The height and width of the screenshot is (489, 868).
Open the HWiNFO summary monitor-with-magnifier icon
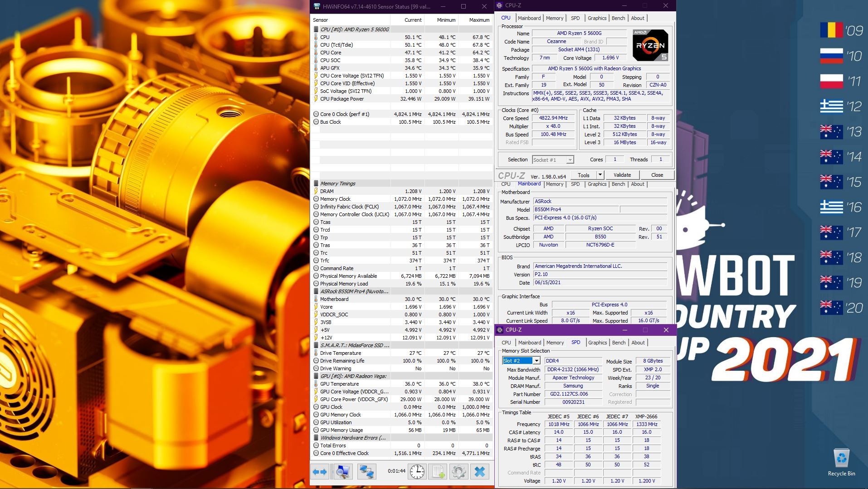tap(343, 472)
